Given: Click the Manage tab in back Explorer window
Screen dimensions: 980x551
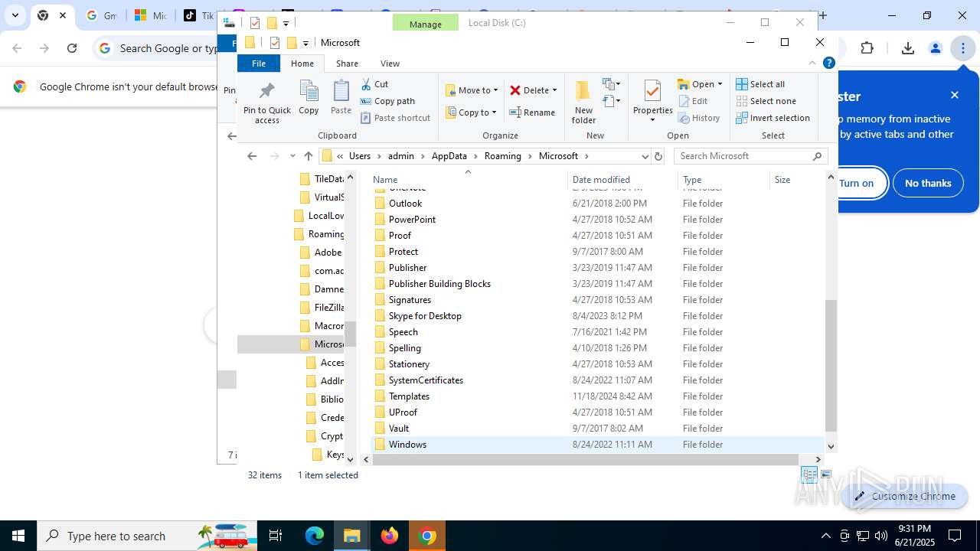Looking at the screenshot, I should tap(425, 24).
